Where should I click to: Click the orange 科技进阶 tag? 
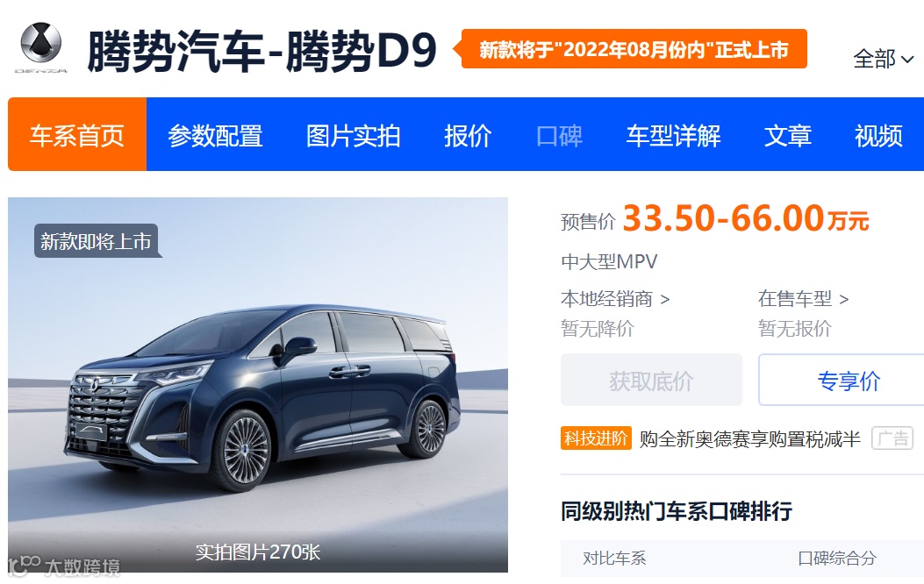tap(596, 438)
